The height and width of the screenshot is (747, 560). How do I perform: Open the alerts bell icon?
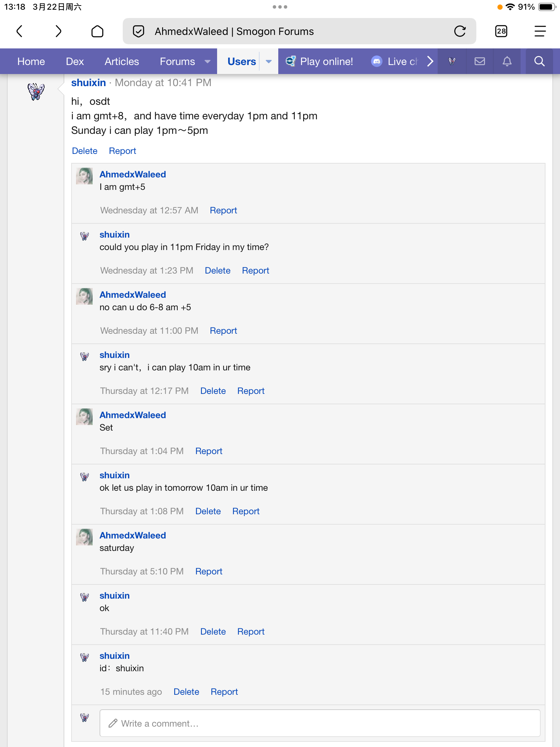(x=507, y=61)
